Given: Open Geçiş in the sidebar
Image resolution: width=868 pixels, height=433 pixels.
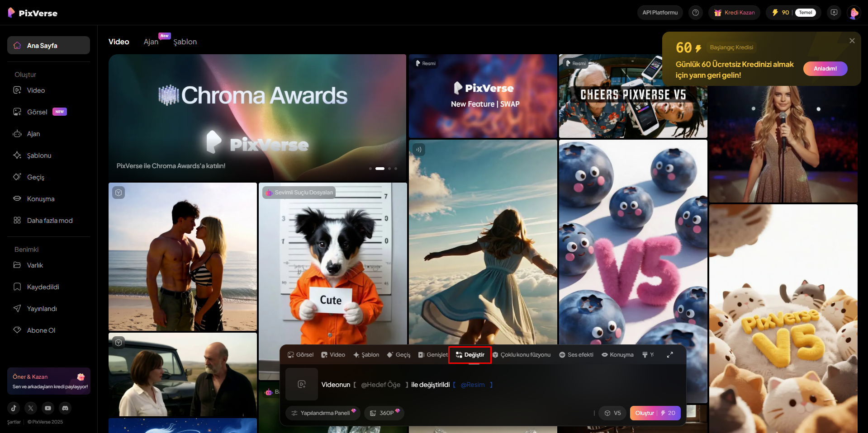Looking at the screenshot, I should pos(48,177).
